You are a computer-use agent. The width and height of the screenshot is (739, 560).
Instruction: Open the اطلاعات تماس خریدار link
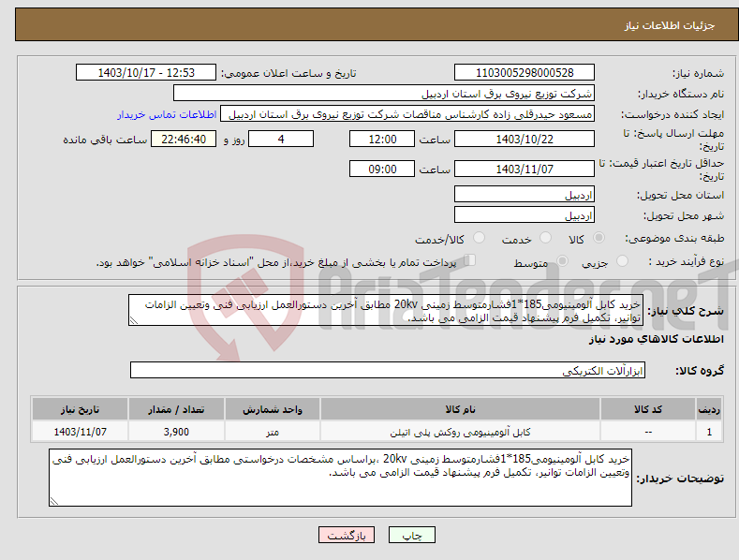point(167,114)
